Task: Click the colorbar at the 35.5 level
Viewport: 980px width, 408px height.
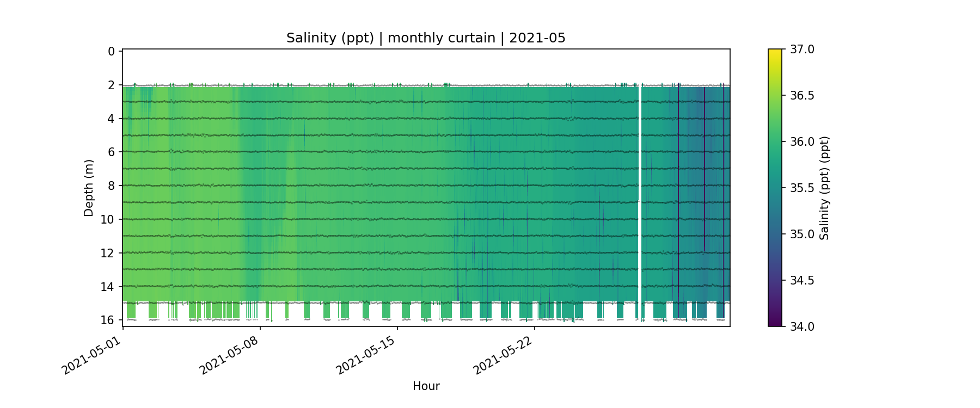Action: tap(775, 188)
